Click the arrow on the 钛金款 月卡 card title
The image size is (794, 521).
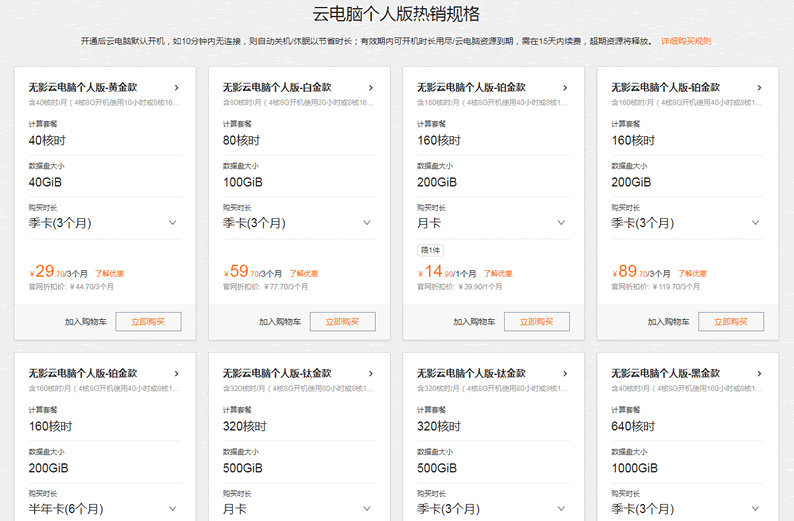pyautogui.click(x=370, y=373)
